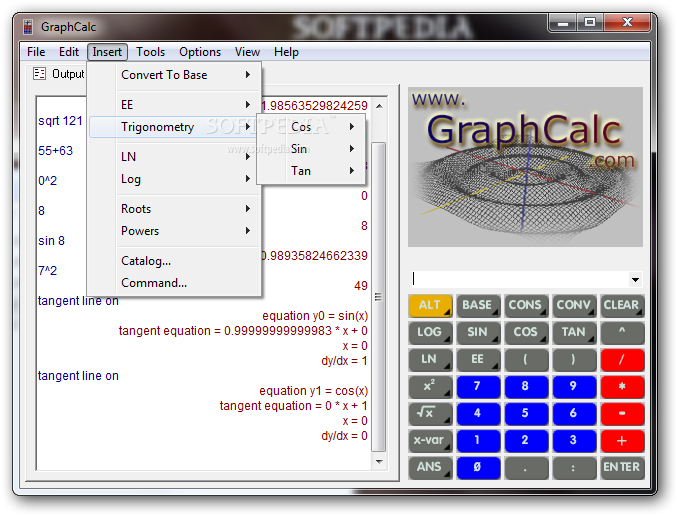Image resolution: width=678 pixels, height=516 pixels.
Task: Click the x squared key
Action: coord(430,387)
